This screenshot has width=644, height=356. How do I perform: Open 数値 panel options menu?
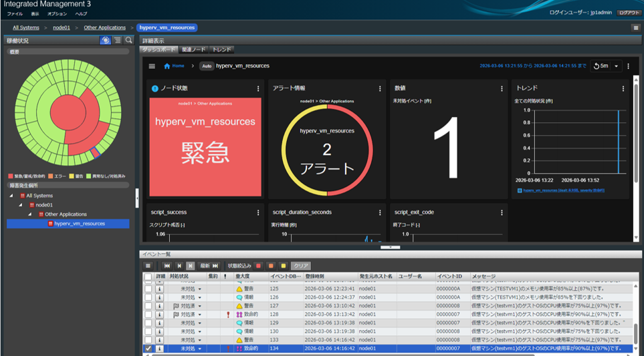(502, 89)
